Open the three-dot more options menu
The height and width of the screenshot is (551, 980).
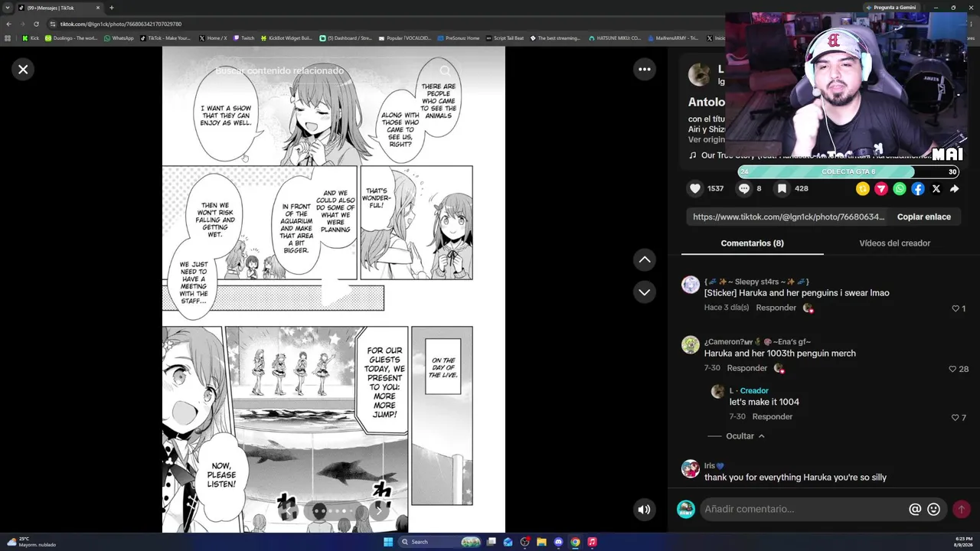pos(645,70)
